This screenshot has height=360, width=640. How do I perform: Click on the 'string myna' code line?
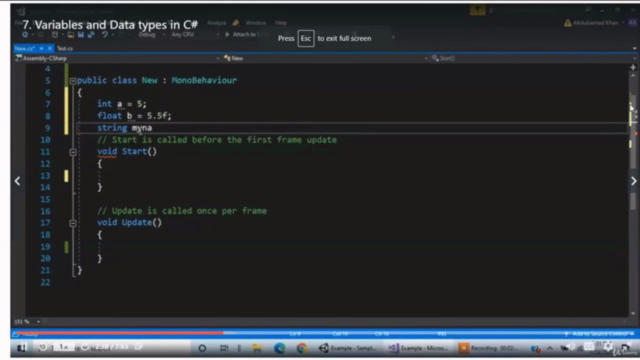pos(124,128)
